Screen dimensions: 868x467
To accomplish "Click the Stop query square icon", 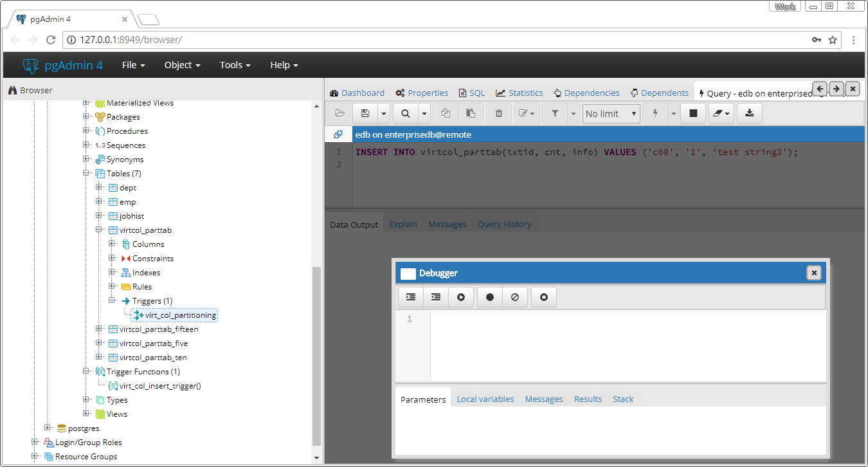I will 693,114.
